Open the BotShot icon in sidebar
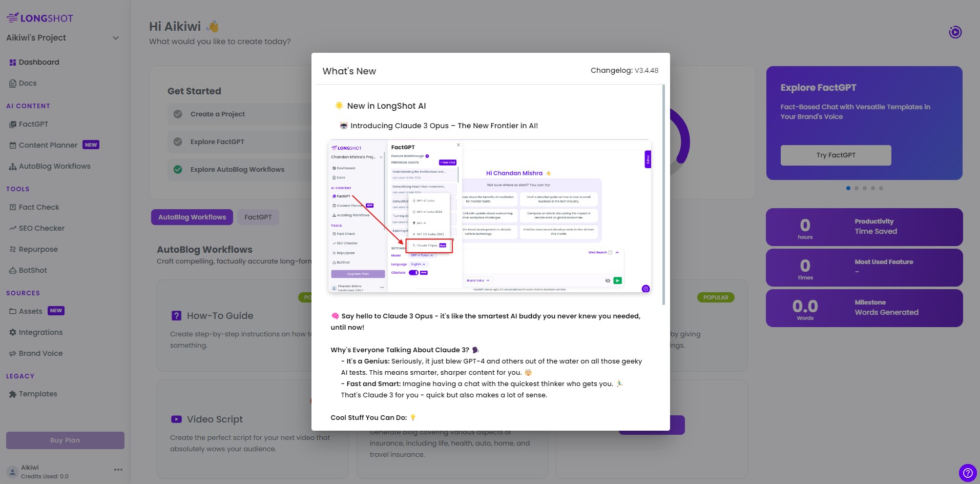980x484 pixels. pos(13,271)
